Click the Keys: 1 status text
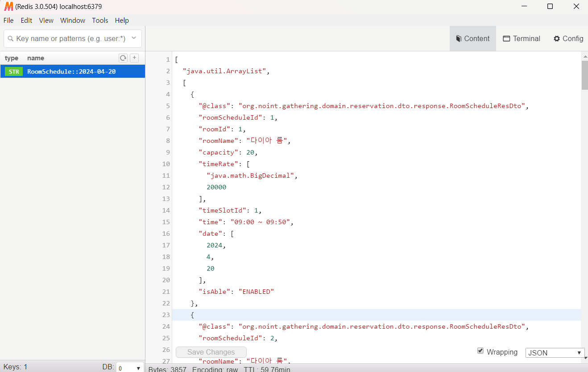 point(16,367)
